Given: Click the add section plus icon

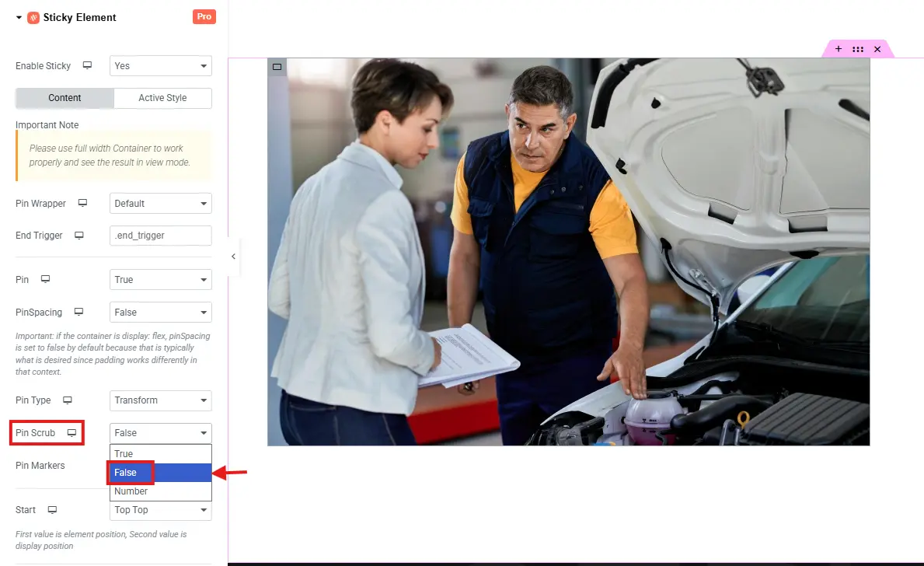Looking at the screenshot, I should tap(839, 49).
